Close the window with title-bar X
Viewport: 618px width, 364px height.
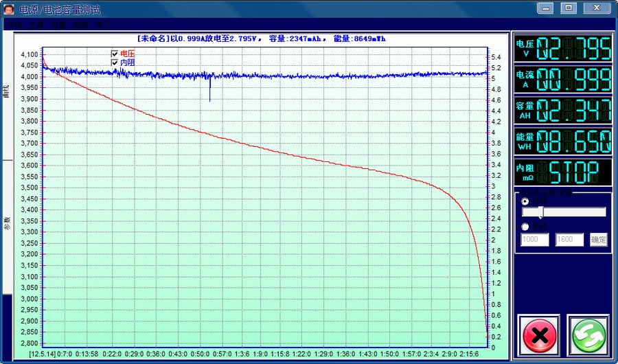point(597,8)
